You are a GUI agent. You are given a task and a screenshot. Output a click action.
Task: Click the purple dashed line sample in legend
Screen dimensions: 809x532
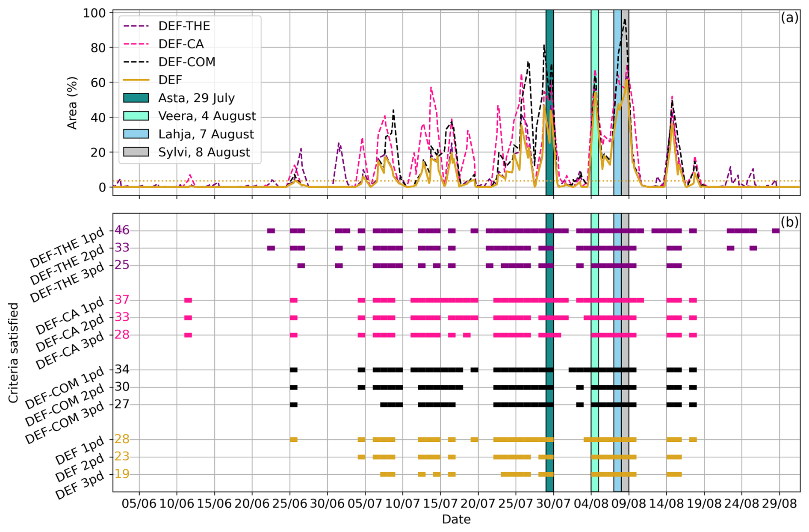pos(136,26)
